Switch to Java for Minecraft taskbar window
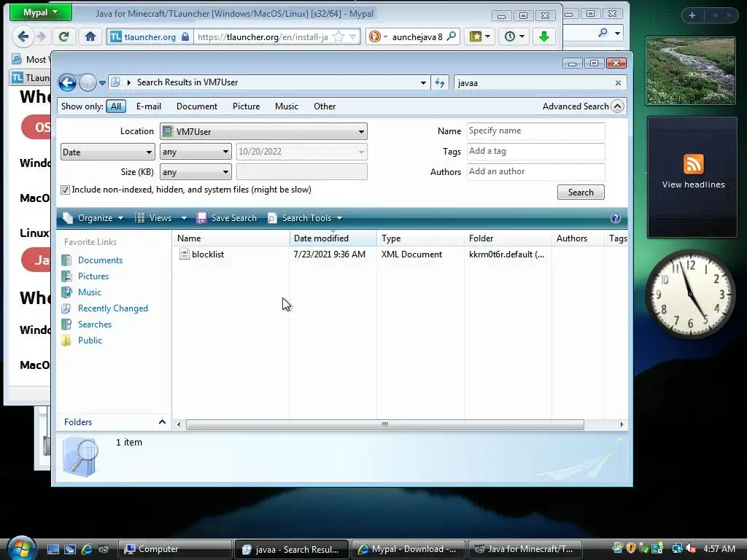747x560 pixels. point(525,549)
